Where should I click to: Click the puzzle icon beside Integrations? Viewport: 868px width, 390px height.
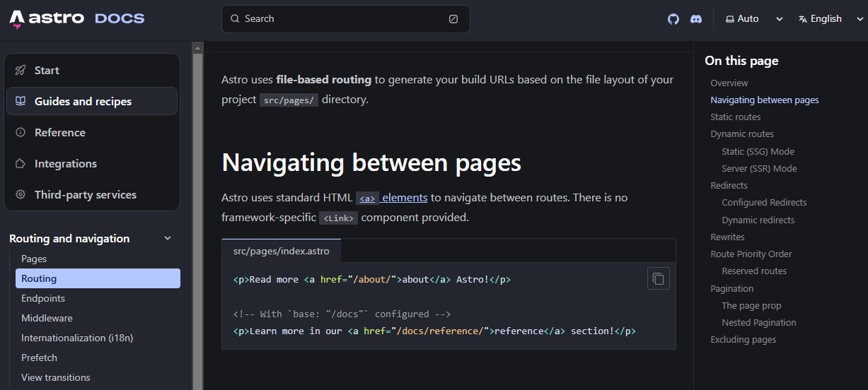coord(21,163)
